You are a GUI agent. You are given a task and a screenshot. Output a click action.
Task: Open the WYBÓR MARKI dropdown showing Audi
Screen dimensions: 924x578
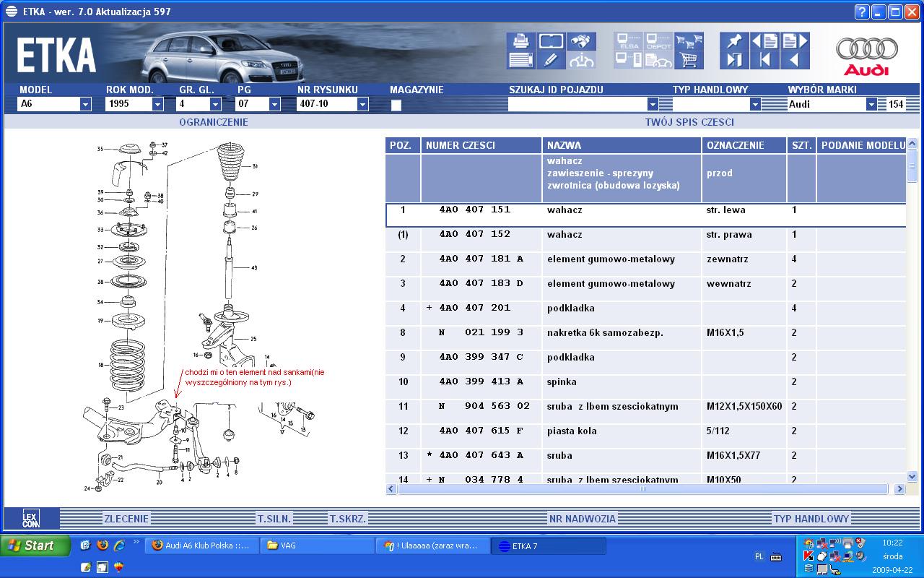[871, 104]
